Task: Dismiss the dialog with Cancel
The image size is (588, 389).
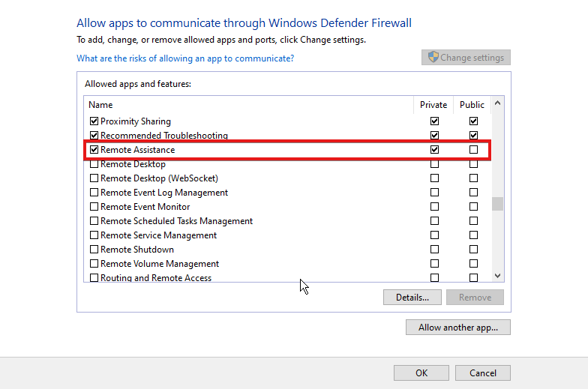Action: [483, 373]
